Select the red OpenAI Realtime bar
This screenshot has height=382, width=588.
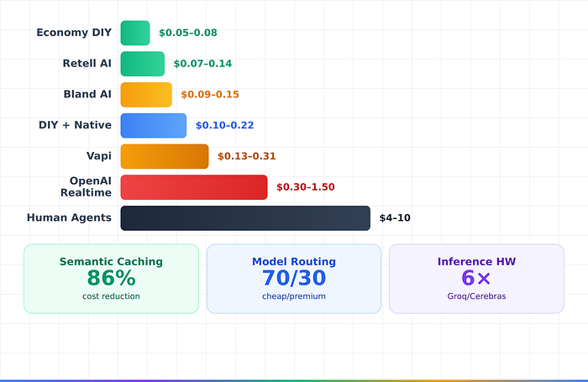[194, 187]
